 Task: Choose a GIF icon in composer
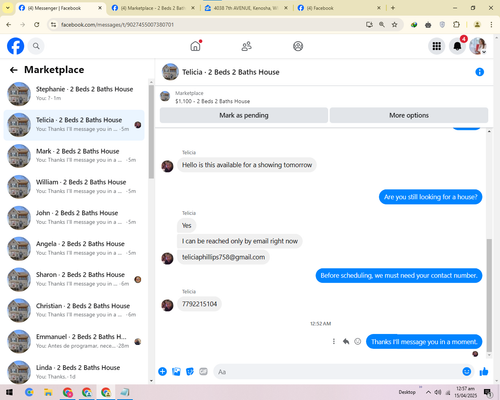[x=203, y=371]
